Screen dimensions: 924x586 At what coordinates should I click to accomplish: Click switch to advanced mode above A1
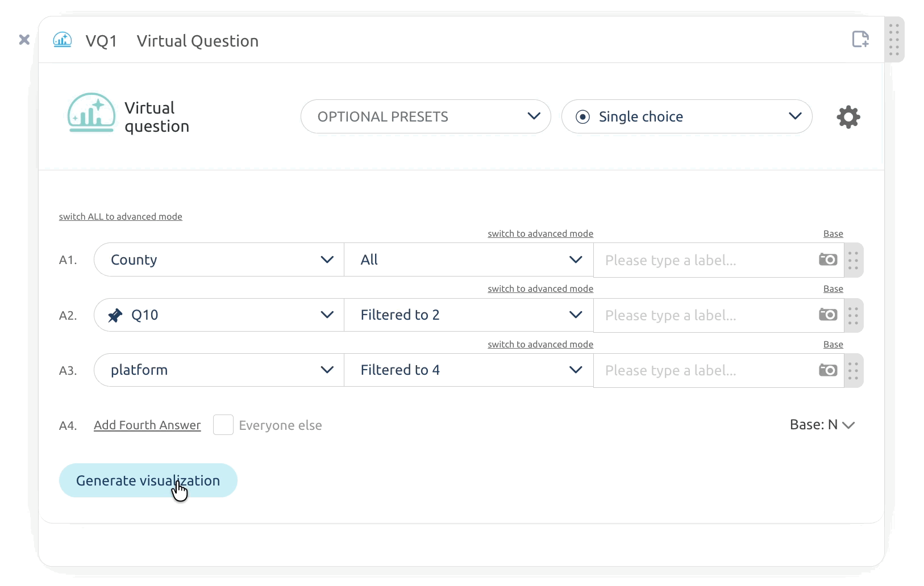click(x=540, y=233)
